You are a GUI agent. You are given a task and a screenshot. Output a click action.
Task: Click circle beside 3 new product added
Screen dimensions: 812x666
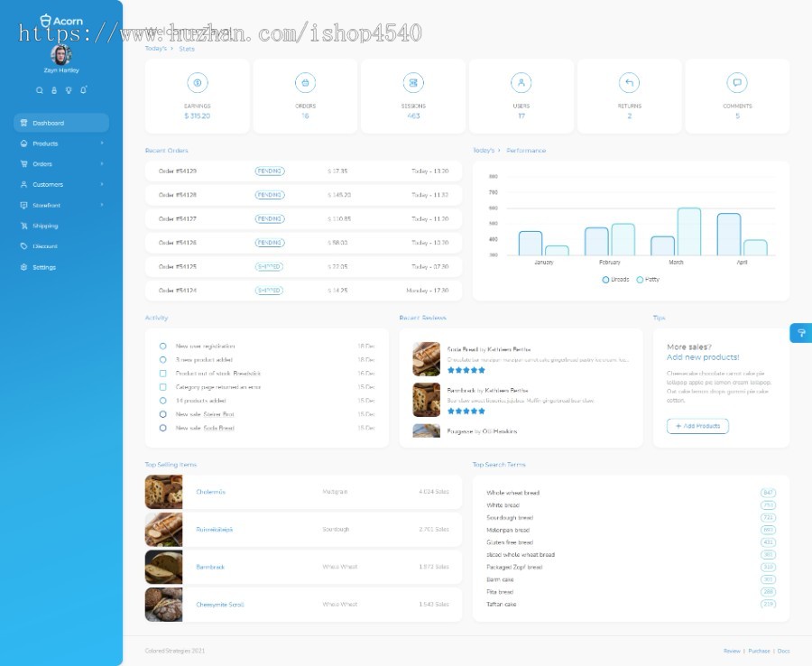click(163, 359)
